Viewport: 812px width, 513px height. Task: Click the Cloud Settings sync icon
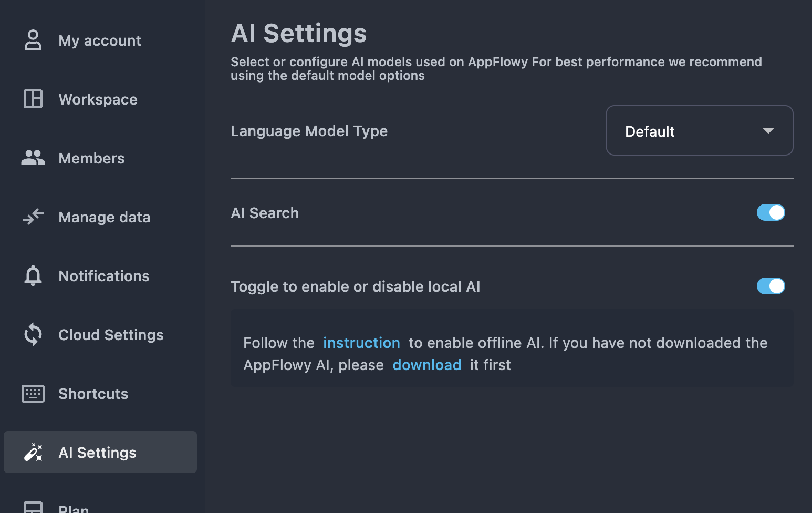click(x=33, y=334)
